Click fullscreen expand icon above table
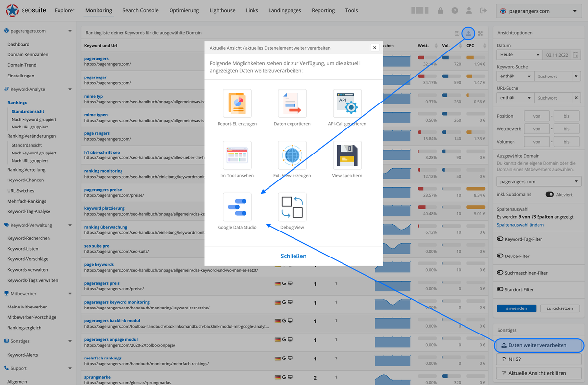The image size is (588, 385). click(x=480, y=33)
